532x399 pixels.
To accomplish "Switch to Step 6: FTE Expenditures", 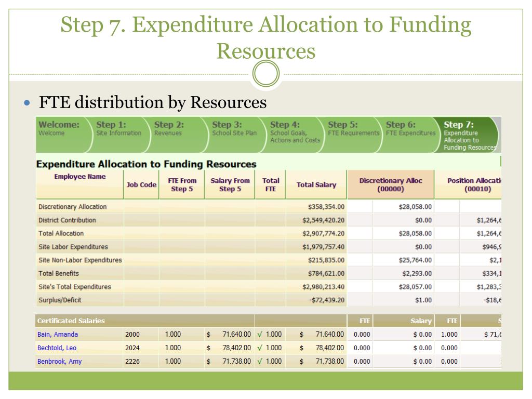I will tap(409, 135).
